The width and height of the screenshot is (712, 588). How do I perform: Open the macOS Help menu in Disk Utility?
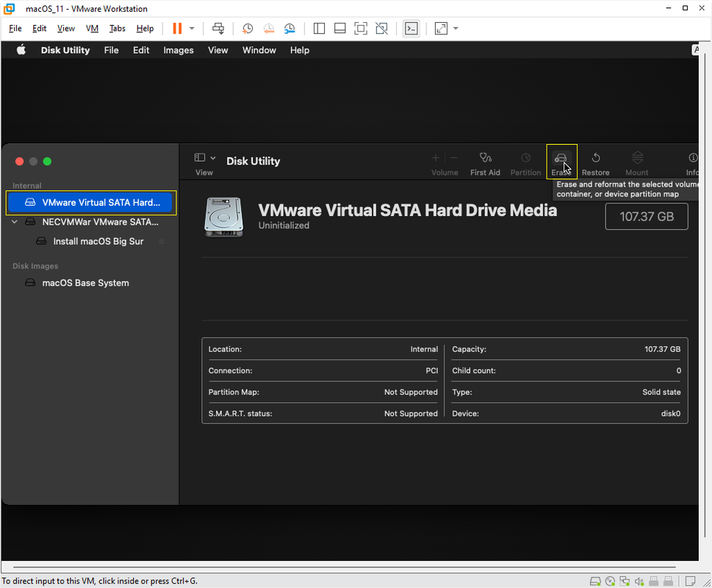[x=300, y=51]
